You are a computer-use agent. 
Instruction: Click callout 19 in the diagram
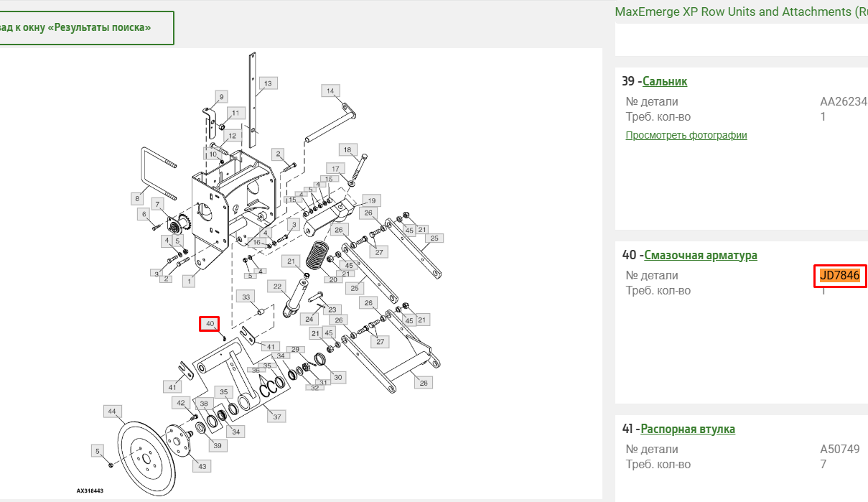370,200
